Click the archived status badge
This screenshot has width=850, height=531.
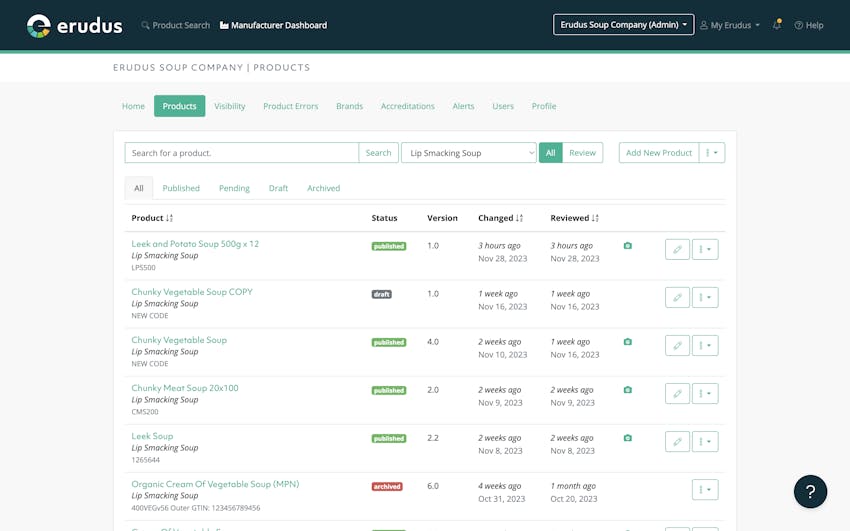pos(387,487)
